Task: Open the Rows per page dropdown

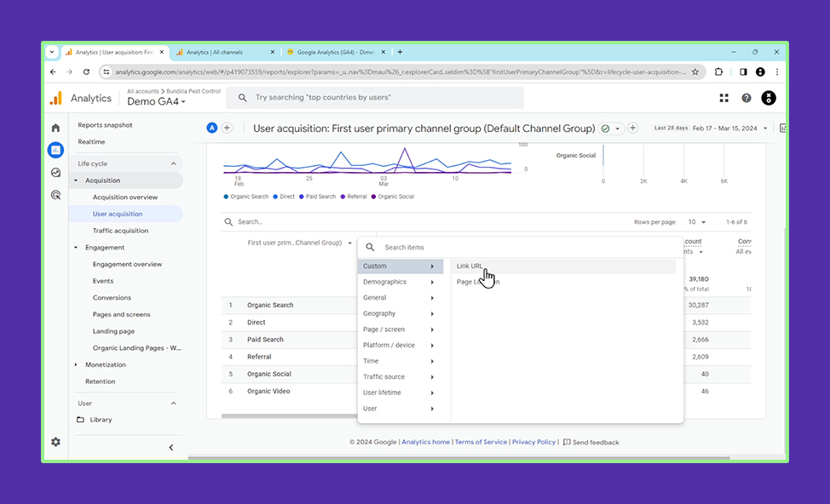Action: [696, 222]
